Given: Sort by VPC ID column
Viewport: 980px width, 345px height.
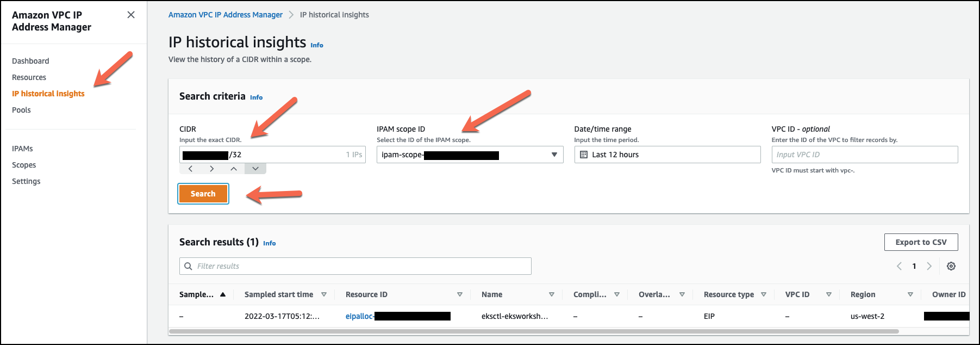Looking at the screenshot, I should coord(829,294).
